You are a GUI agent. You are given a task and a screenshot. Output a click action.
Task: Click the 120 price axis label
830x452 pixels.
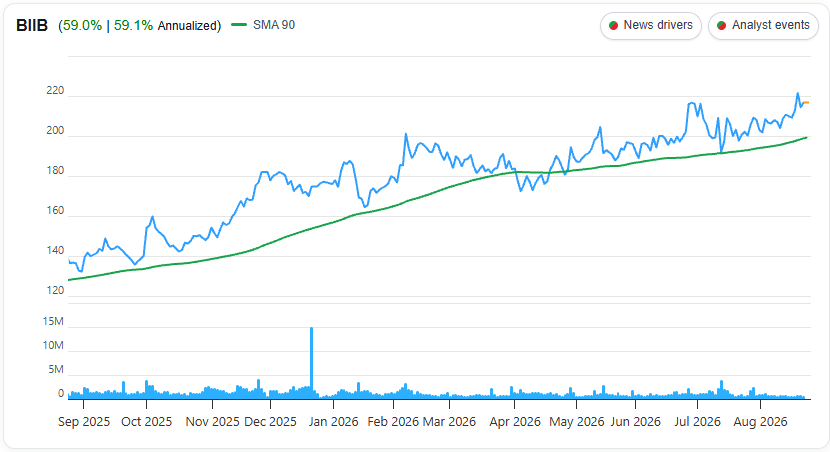tap(55, 291)
